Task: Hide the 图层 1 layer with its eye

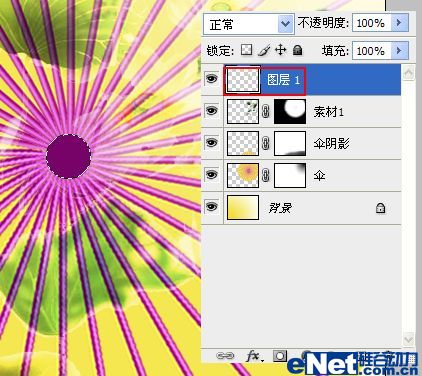Action: click(212, 79)
